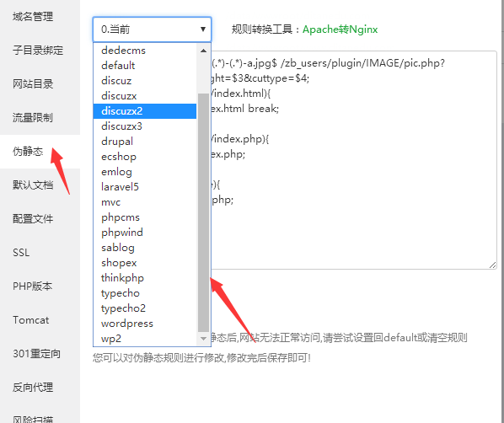This screenshot has height=423, width=504.
Task: Select default from the rule list
Action: pyautogui.click(x=145, y=66)
